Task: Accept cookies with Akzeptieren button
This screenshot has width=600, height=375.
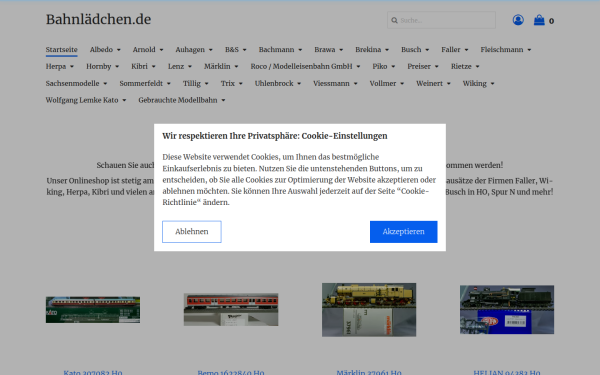Action: coord(403,232)
